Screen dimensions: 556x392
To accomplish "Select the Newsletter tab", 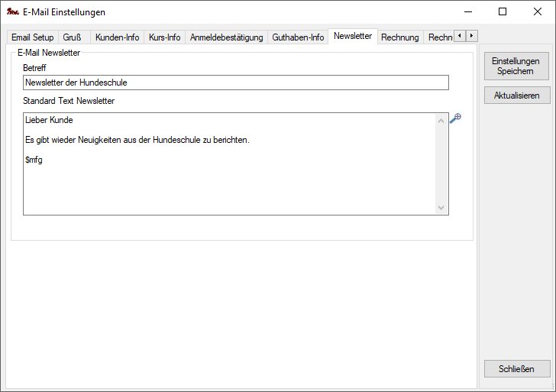I will (352, 37).
